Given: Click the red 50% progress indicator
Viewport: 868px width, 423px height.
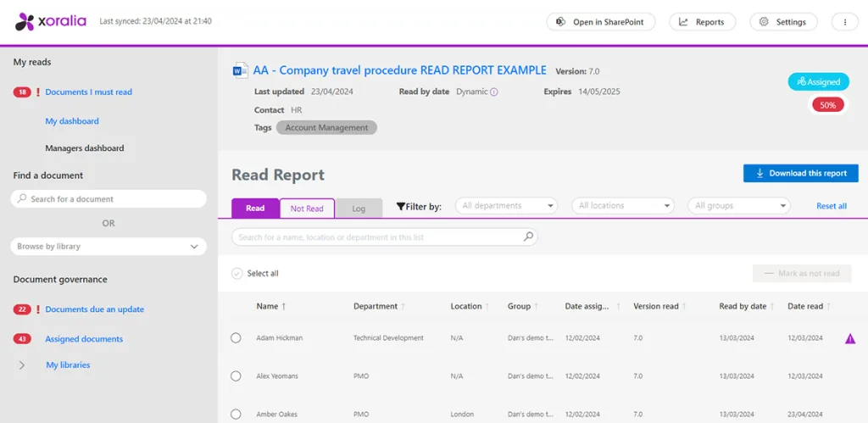Looking at the screenshot, I should click(x=826, y=105).
